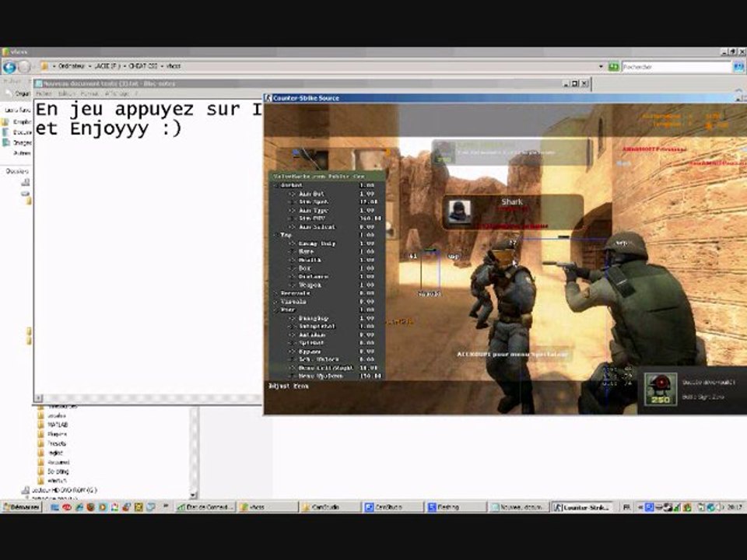
Task: Expand the quick launch overflow chevron
Action: tap(166, 506)
